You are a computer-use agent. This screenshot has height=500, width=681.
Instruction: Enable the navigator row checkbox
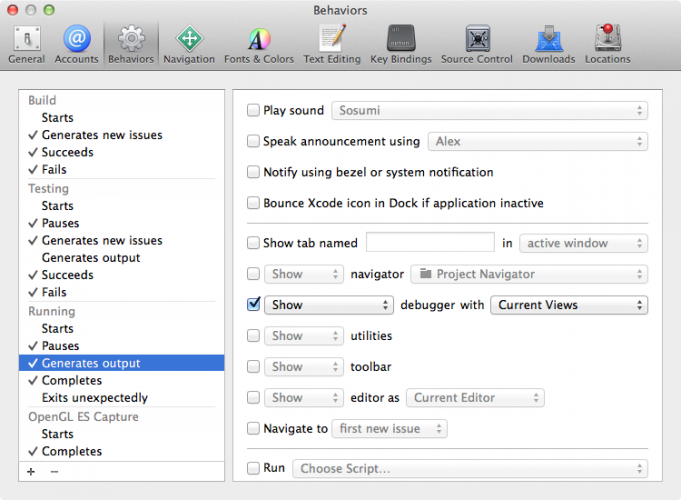coord(253,274)
